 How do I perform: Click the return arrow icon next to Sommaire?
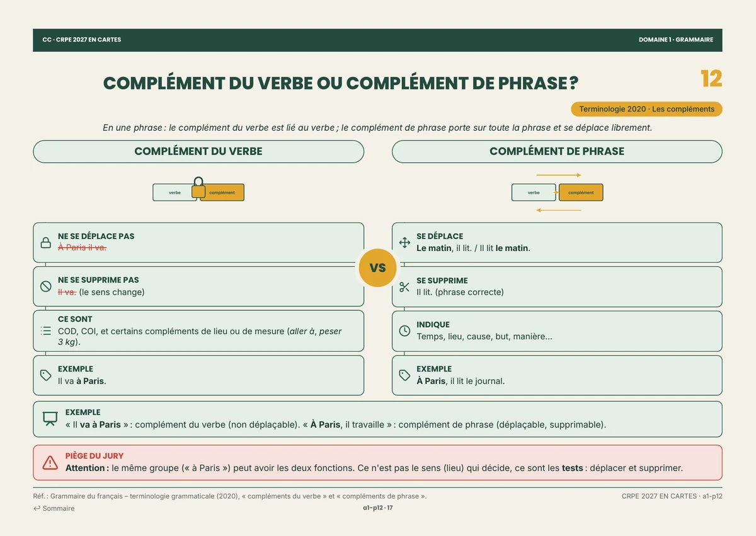pos(37,508)
